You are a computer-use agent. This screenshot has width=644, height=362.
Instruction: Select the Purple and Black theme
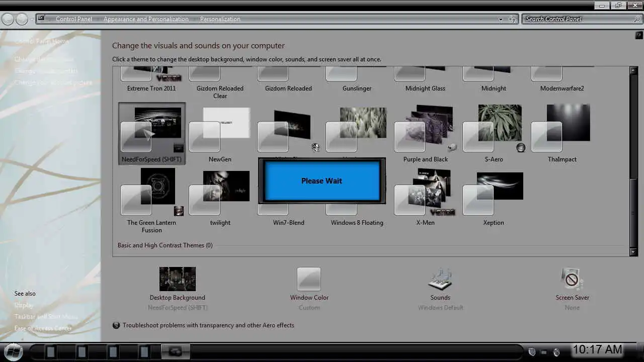(x=425, y=133)
